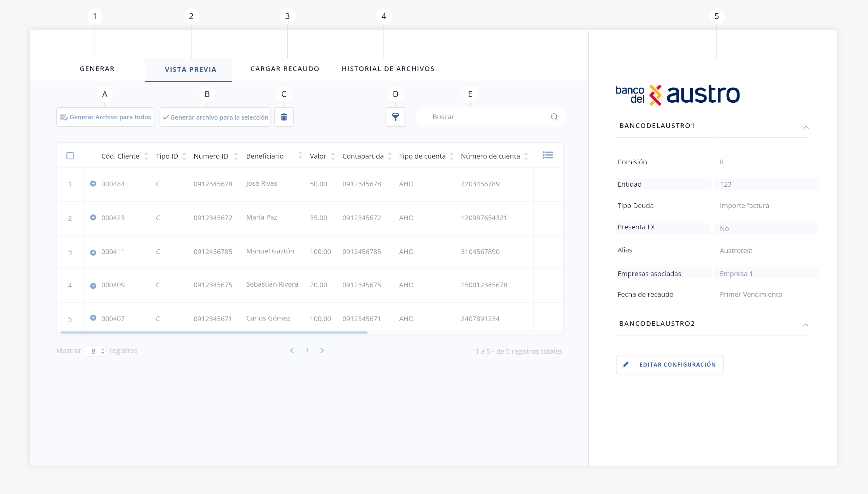Sort by Beneficiario column arrows
The width and height of the screenshot is (868, 494).
click(300, 156)
